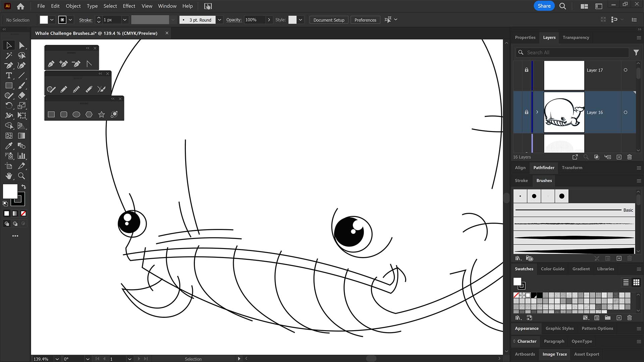Click Create New Layer icon
The width and height of the screenshot is (644, 362).
click(619, 157)
